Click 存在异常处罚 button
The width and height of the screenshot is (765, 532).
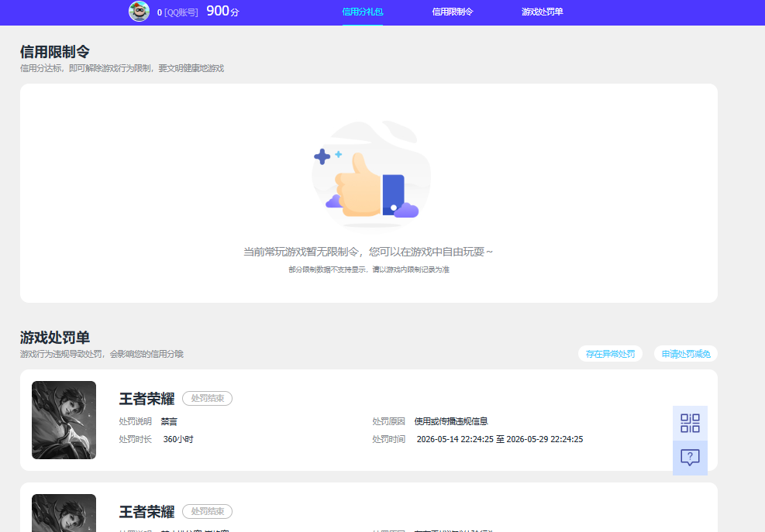[x=610, y=354]
